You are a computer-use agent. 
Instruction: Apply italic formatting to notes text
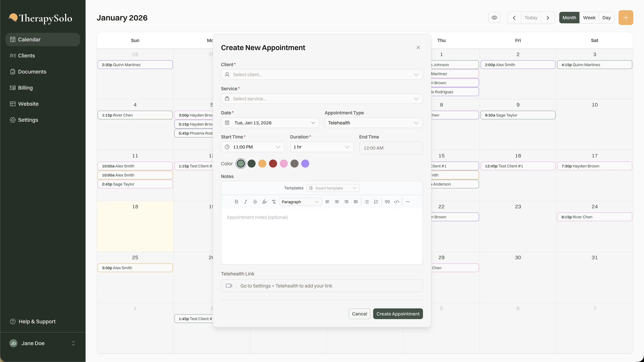click(246, 202)
